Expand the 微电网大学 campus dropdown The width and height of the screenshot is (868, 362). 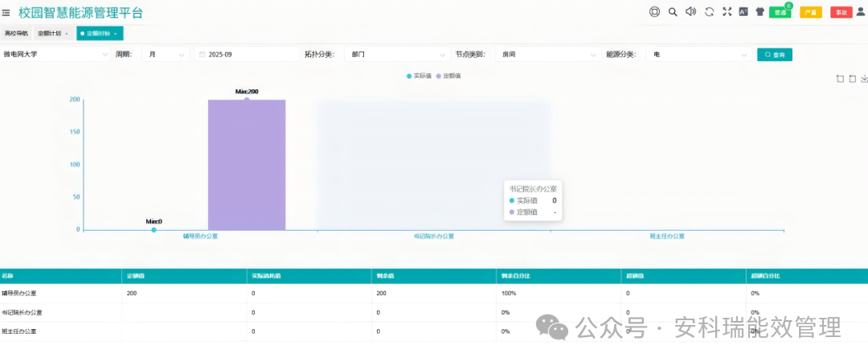56,54
